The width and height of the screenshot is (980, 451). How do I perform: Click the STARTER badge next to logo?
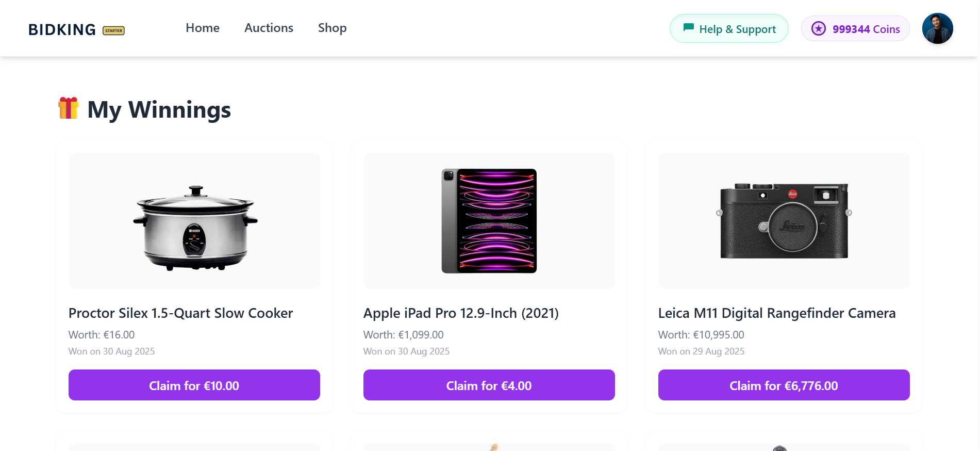coord(113,30)
